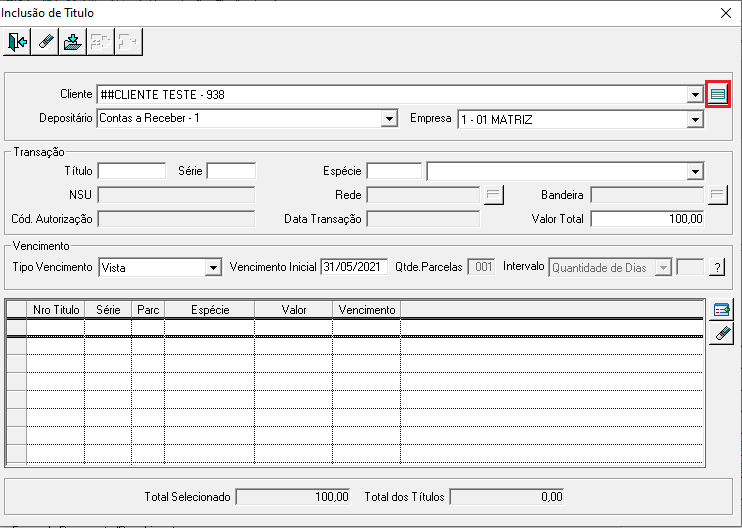Viewport: 742px width, 528px height.
Task: Click the save download toolbar icon
Action: pos(73,42)
